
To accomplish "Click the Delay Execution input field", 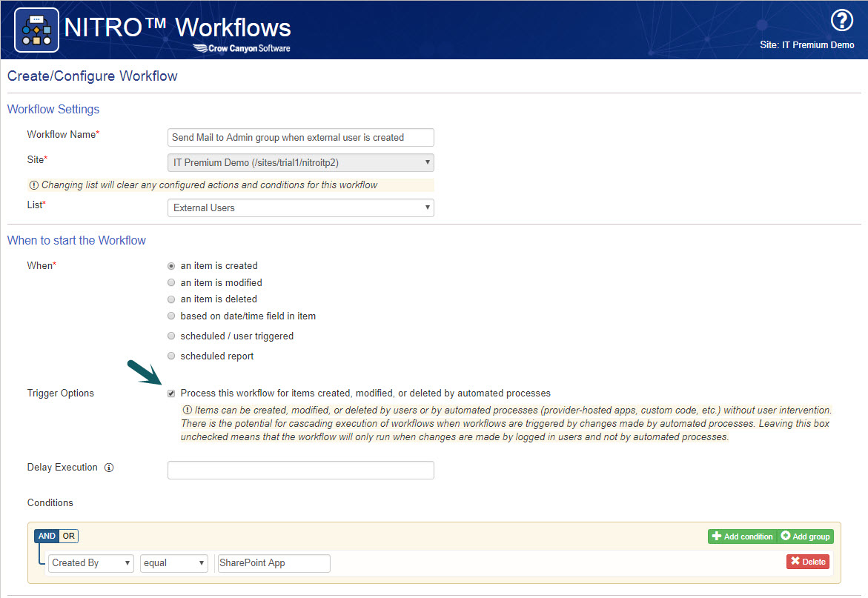I will [301, 471].
